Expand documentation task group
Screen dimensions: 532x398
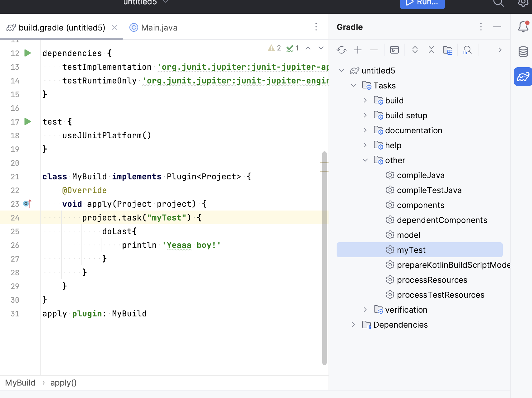(365, 130)
